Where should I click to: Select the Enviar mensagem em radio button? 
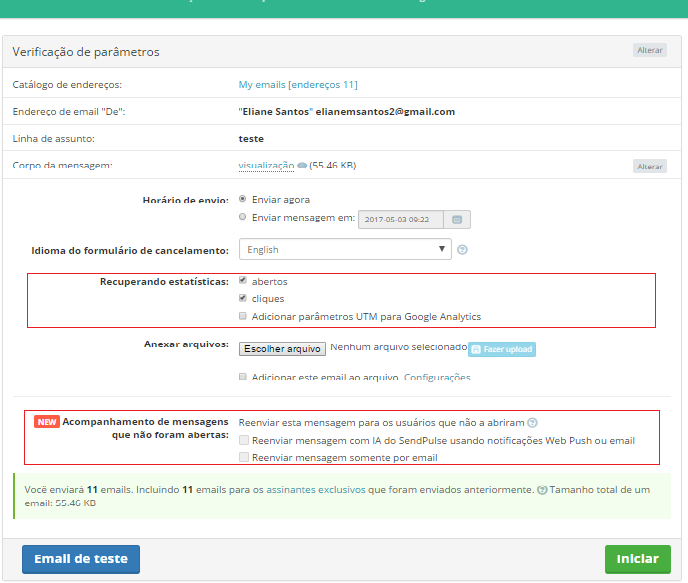242,217
